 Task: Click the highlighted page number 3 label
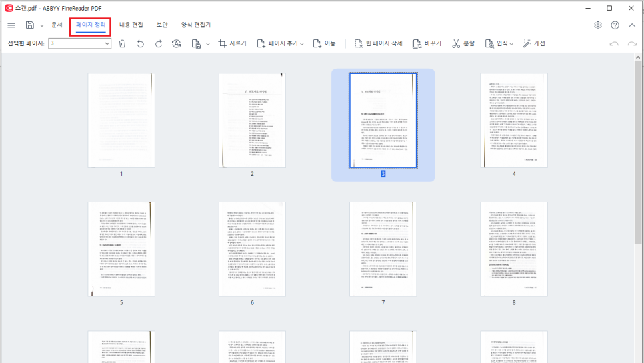(383, 174)
